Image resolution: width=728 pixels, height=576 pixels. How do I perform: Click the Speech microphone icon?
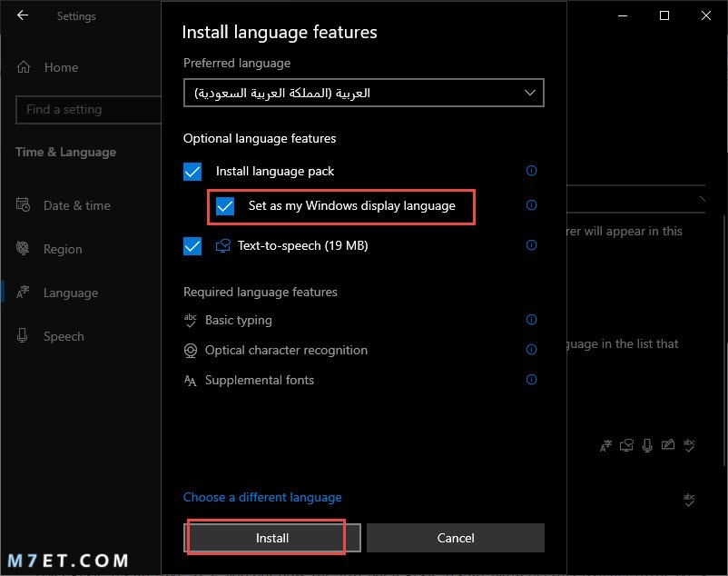tap(22, 335)
